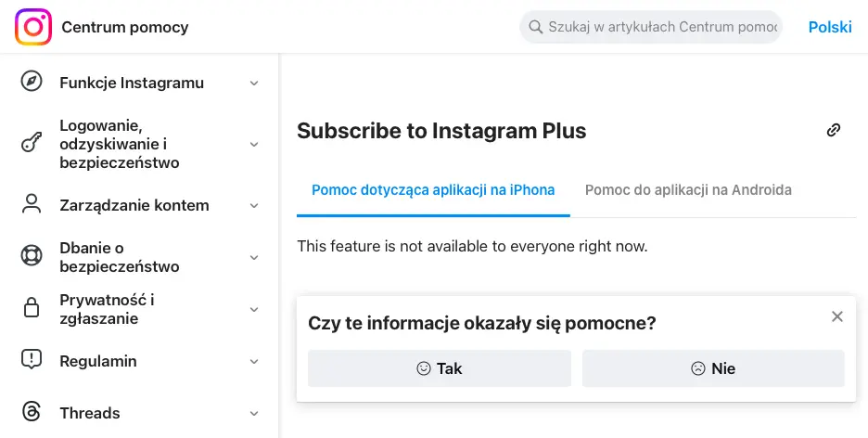Screen dimensions: 868x438
Task: Click the Threads logo icon in sidebar
Action: pyautogui.click(x=32, y=412)
